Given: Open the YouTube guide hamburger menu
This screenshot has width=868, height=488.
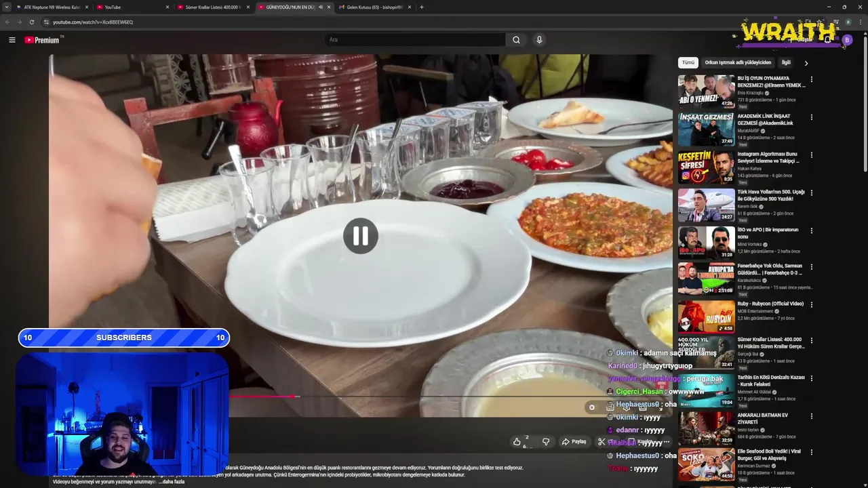Looking at the screenshot, I should [x=12, y=40].
